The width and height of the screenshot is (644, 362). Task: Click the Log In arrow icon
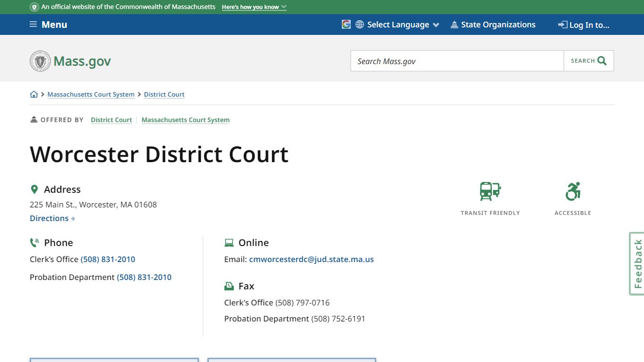562,25
